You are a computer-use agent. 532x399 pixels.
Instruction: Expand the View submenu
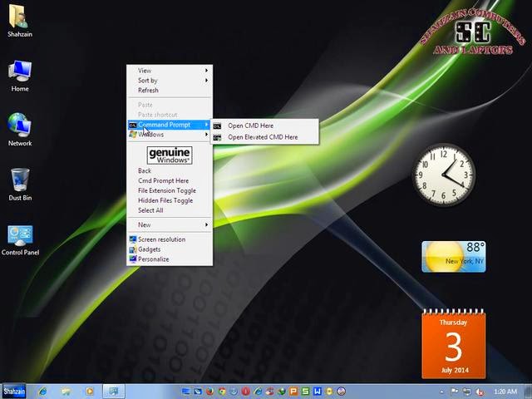[170, 71]
